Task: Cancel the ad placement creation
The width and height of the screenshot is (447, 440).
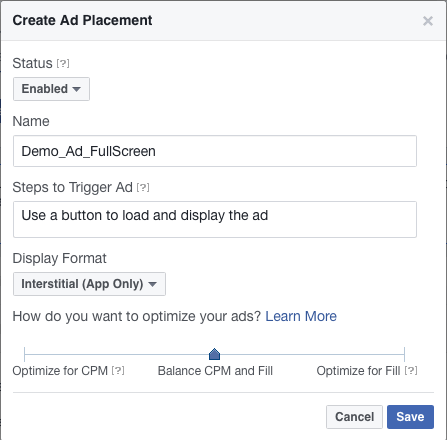Action: 354,417
